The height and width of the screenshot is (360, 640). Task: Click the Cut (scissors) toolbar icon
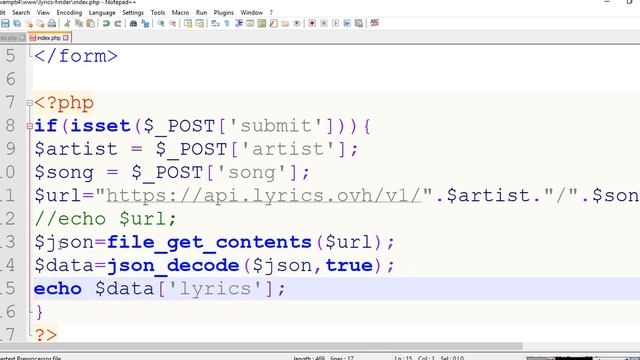pyautogui.click(x=67, y=23)
